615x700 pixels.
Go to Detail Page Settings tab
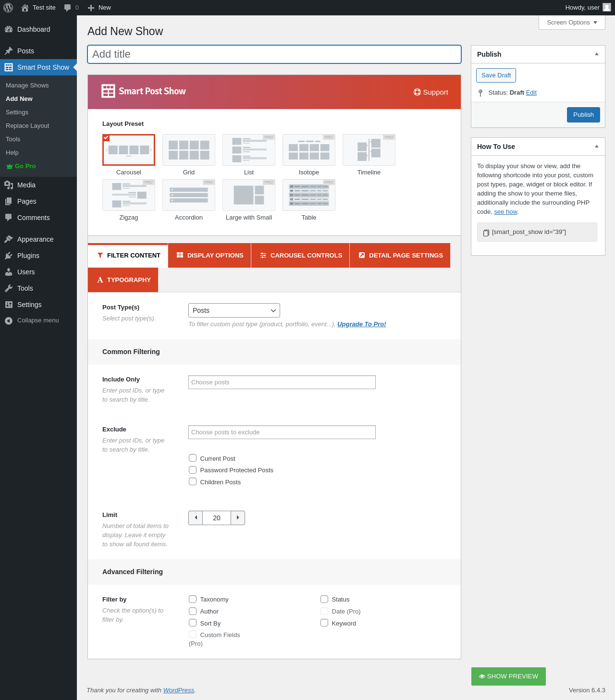[x=400, y=256]
